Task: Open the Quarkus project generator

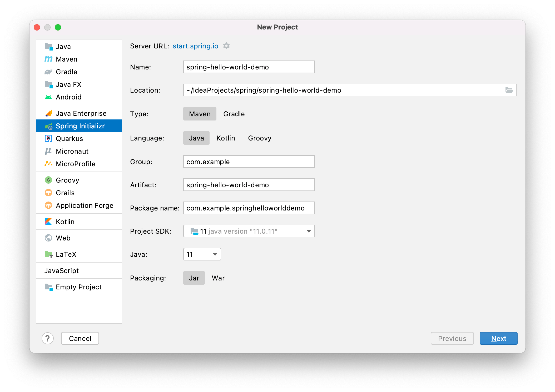Action: coord(69,139)
